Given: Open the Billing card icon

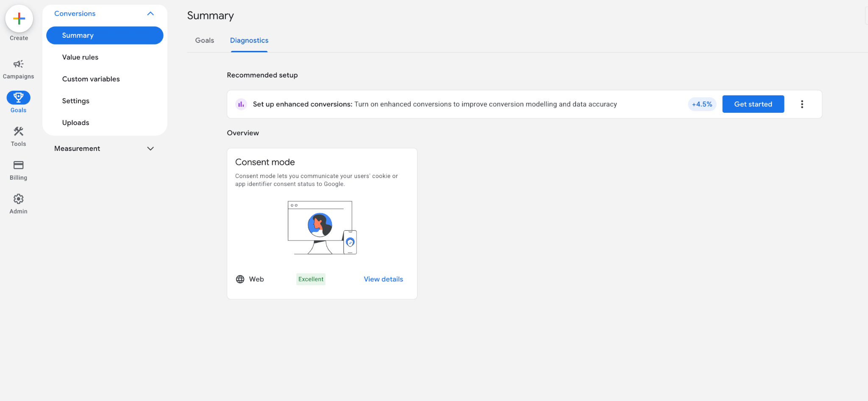Looking at the screenshot, I should click(18, 165).
